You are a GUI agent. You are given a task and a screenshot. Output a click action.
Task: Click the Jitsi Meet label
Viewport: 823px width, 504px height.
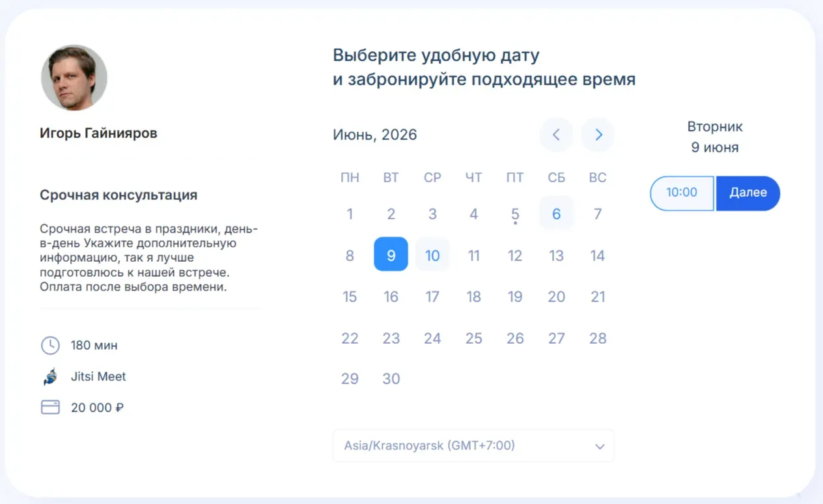[98, 376]
